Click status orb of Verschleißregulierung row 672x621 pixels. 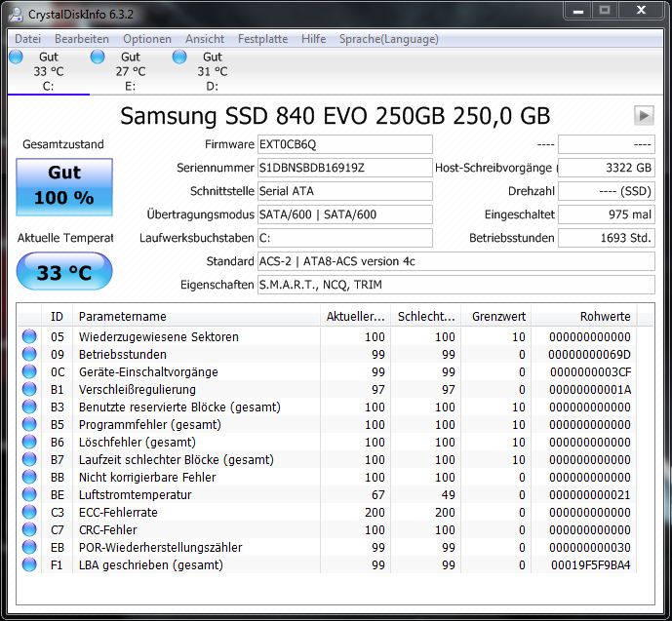pos(29,389)
